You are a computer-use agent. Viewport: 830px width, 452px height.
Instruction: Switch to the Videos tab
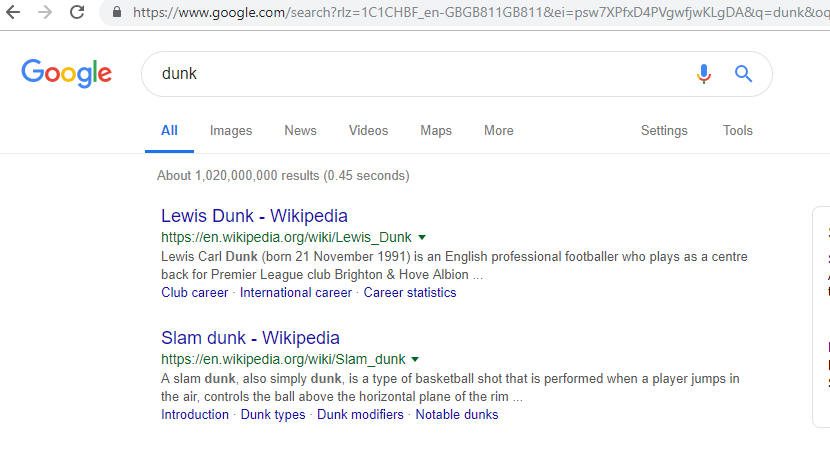[368, 131]
